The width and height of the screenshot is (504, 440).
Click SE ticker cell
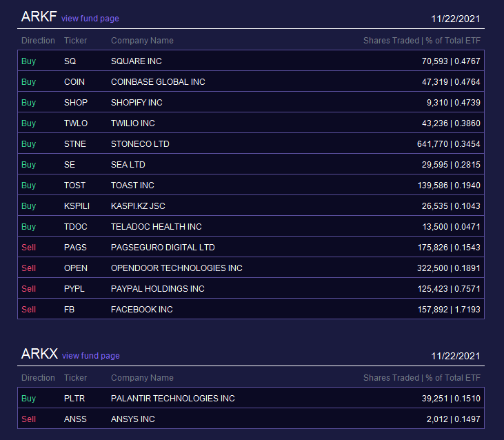(70, 165)
